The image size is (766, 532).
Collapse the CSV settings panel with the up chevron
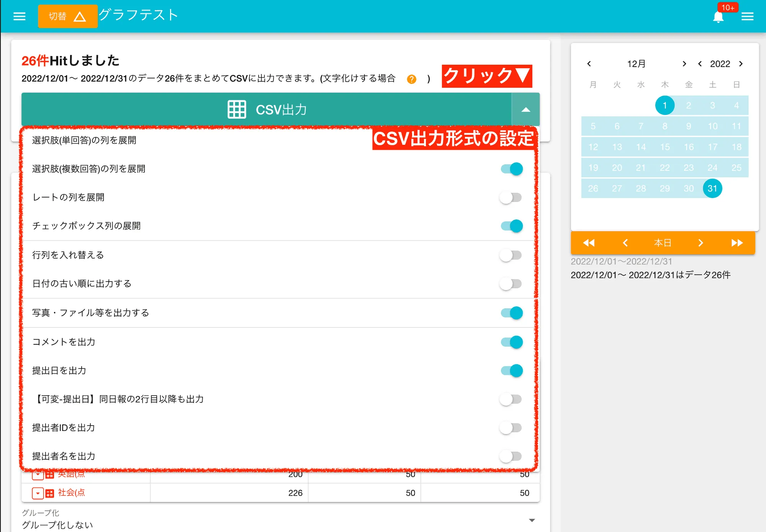526,109
